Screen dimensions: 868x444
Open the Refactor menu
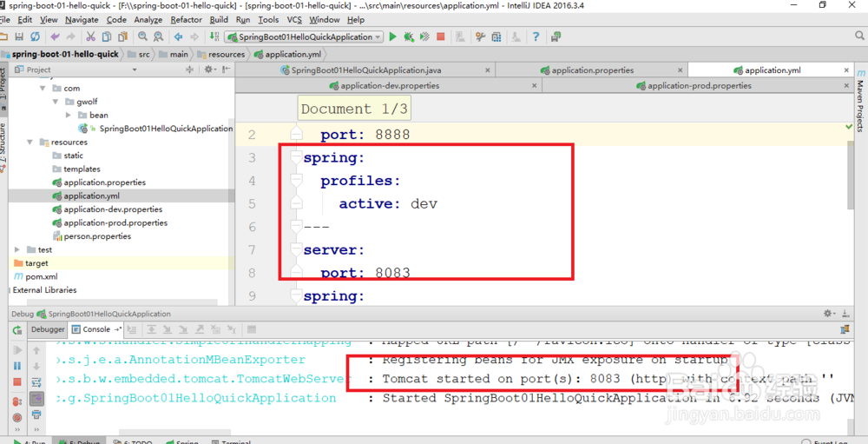(x=186, y=19)
